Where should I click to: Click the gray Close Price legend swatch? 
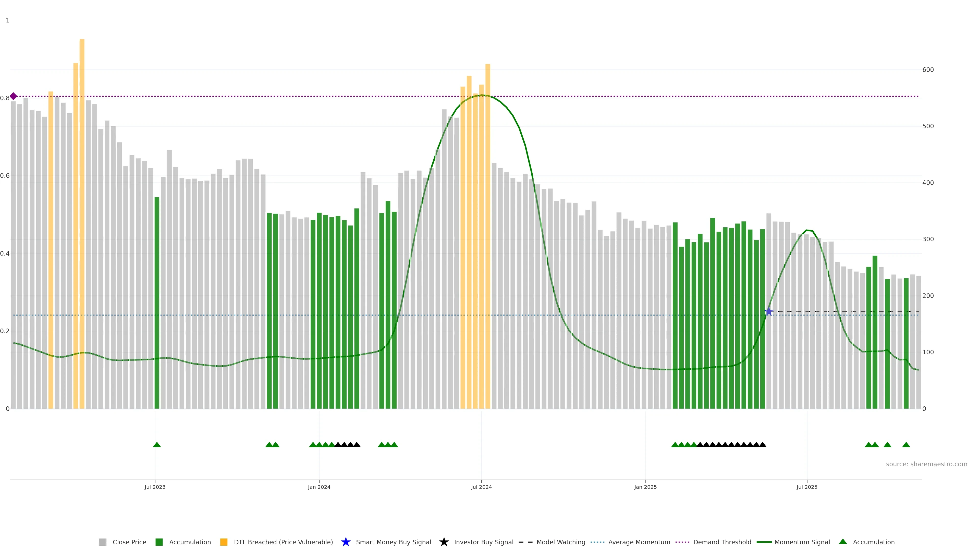coord(102,542)
